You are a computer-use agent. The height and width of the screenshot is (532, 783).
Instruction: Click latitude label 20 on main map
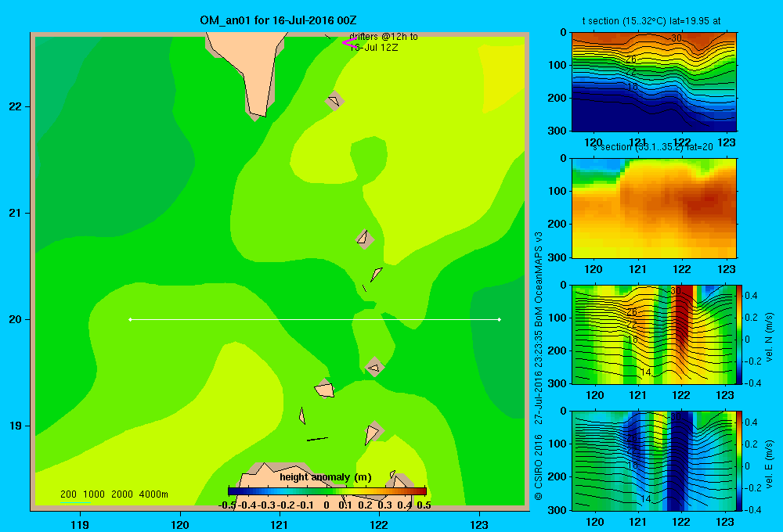(16, 319)
